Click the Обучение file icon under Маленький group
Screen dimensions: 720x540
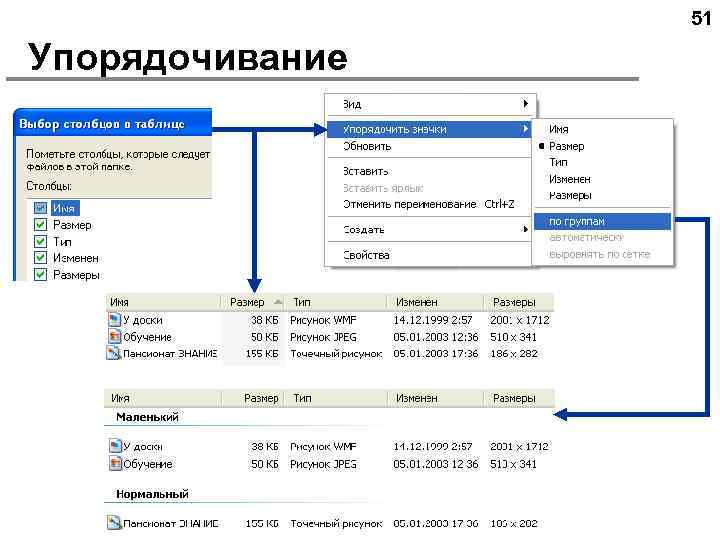pyautogui.click(x=115, y=463)
